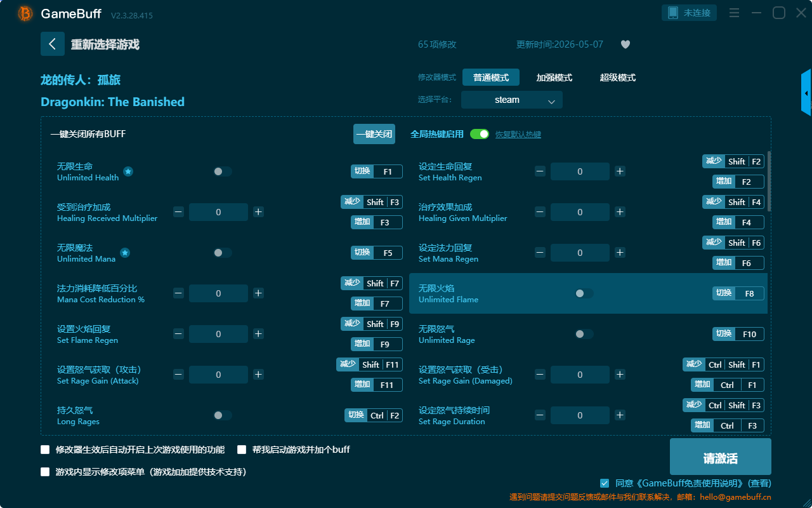The image size is (812, 508).
Task: Click the GameBuff logo icon
Action: (x=25, y=13)
